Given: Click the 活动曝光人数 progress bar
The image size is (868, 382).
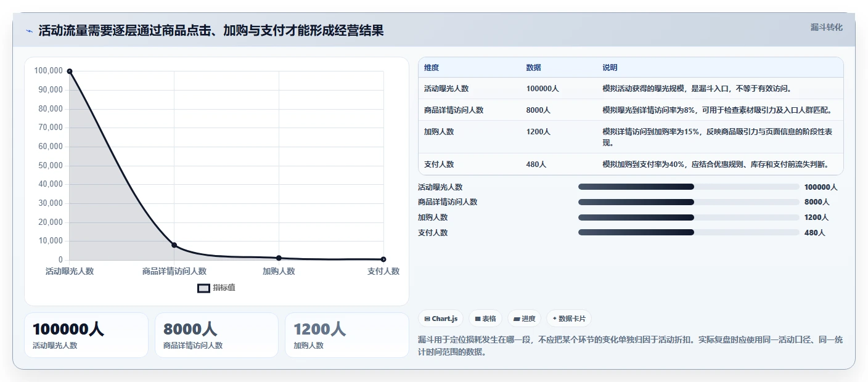Looking at the screenshot, I should point(689,187).
